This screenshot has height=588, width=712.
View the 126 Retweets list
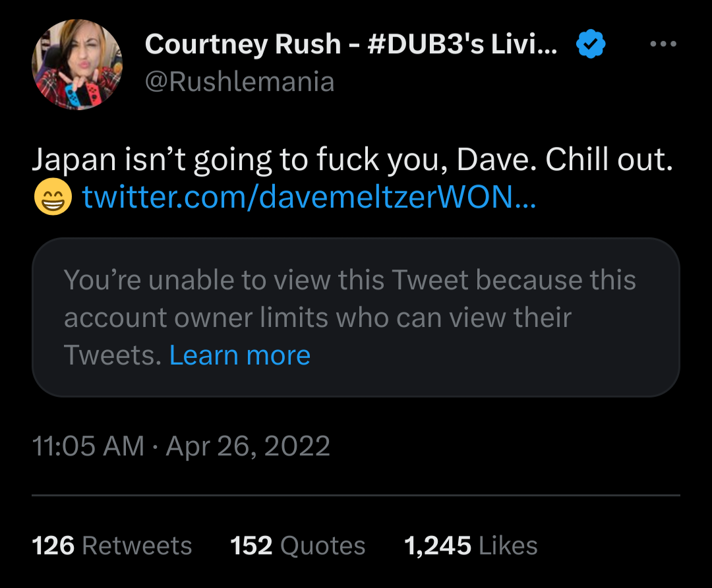pos(112,546)
